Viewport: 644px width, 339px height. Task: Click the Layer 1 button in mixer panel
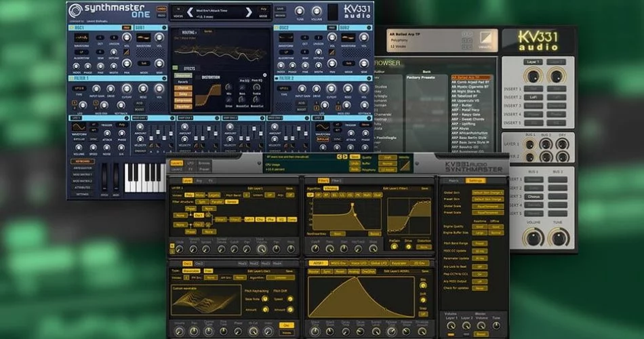coord(533,62)
